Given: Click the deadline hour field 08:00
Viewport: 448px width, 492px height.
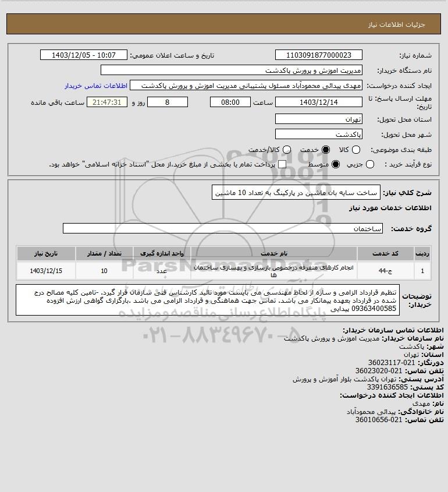Looking at the screenshot, I should click(x=230, y=102).
